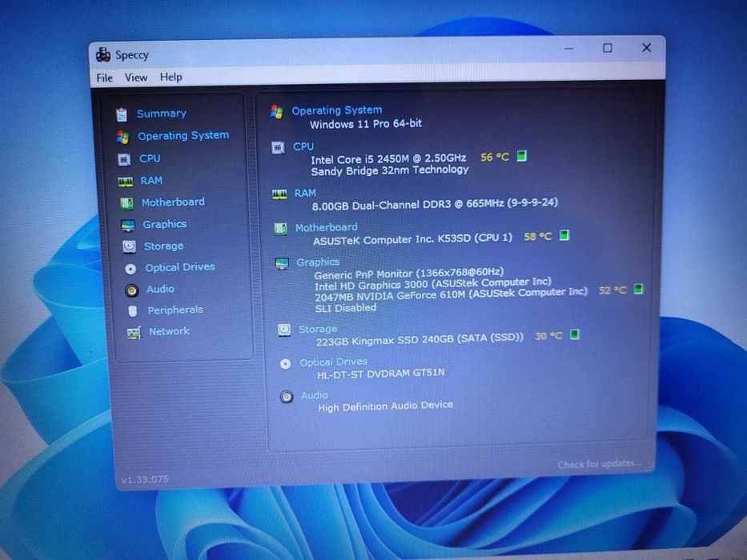Click the Optical Drives heading link in summary
747x560 pixels.
(334, 362)
